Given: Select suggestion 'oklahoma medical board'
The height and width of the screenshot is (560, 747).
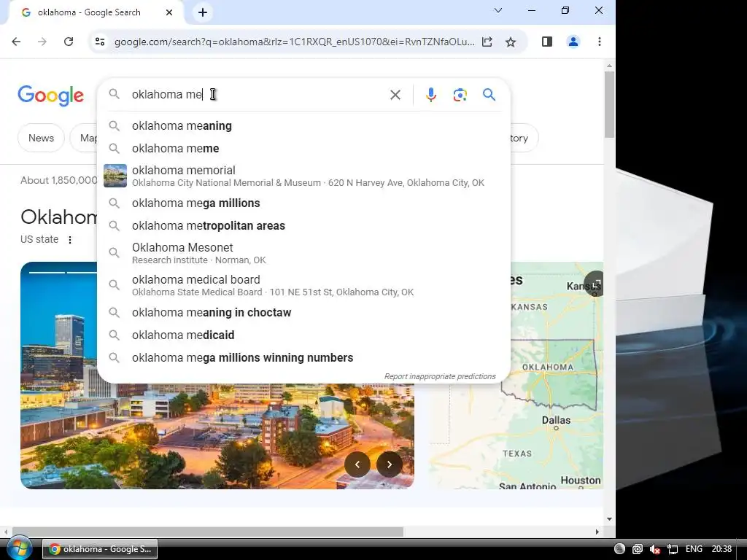Looking at the screenshot, I should pos(303,285).
